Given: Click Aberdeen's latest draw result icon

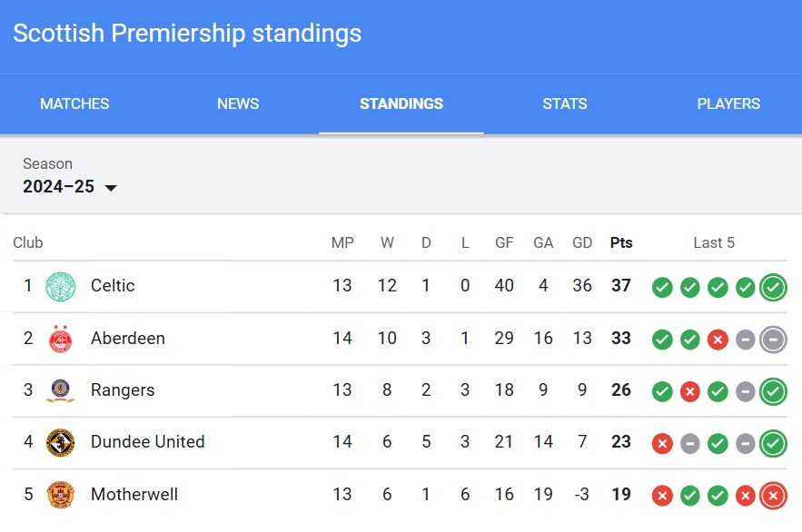Looking at the screenshot, I should [x=773, y=340].
